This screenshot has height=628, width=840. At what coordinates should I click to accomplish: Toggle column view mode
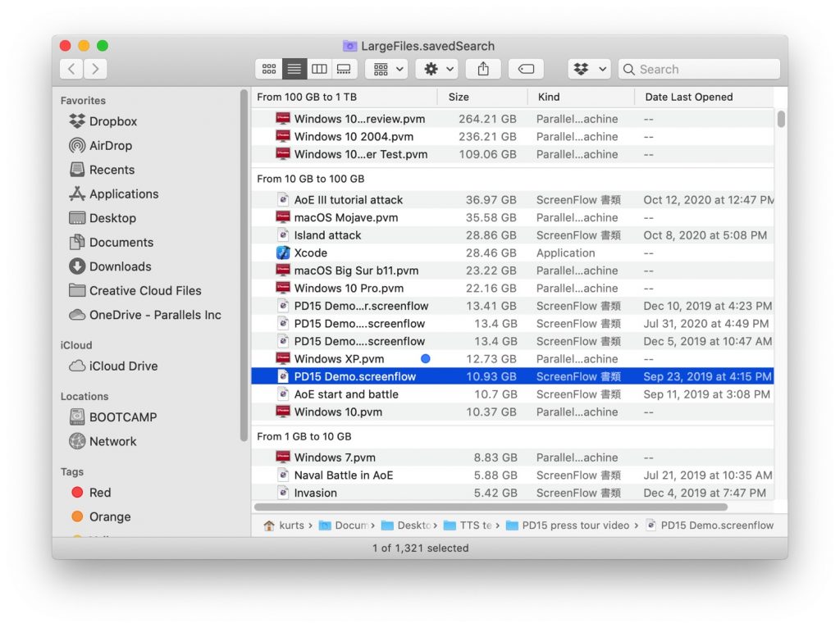click(319, 69)
